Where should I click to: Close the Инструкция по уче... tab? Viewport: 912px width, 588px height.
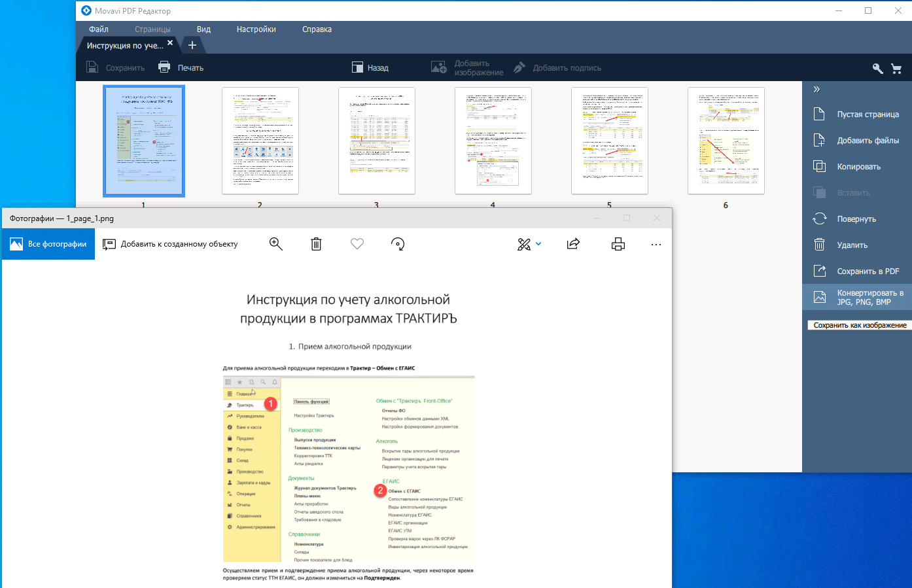pos(170,43)
